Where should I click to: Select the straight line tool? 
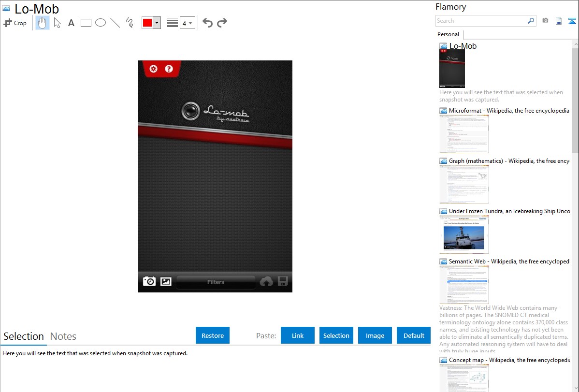115,23
